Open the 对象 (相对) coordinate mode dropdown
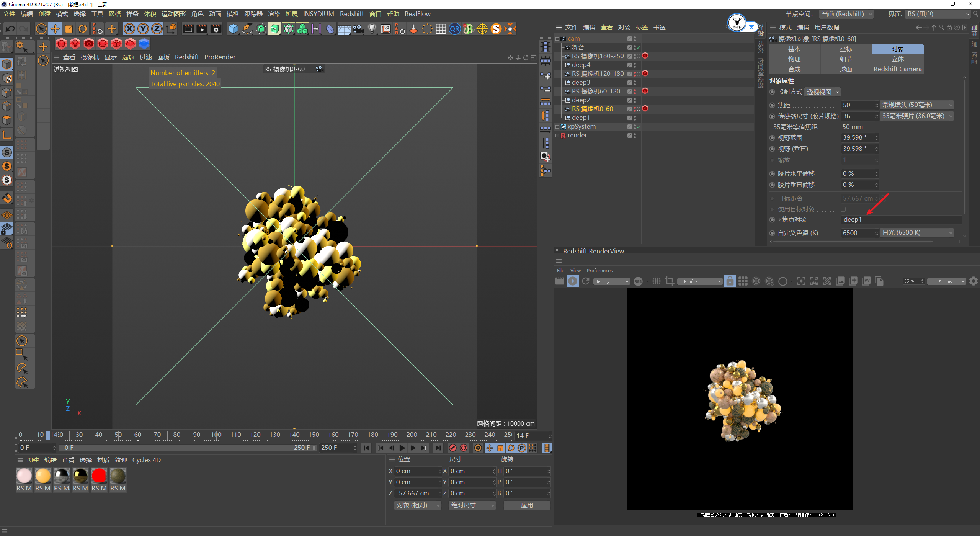 click(x=418, y=505)
